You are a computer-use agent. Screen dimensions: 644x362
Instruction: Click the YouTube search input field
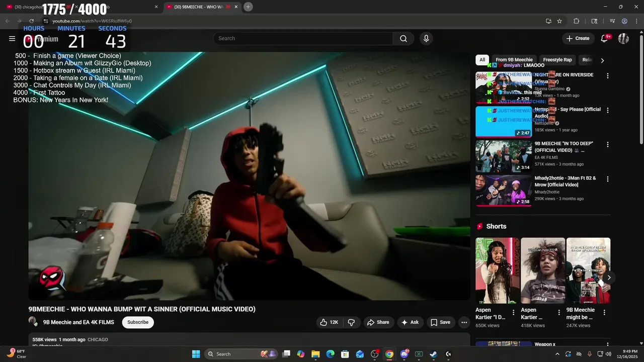click(x=303, y=39)
